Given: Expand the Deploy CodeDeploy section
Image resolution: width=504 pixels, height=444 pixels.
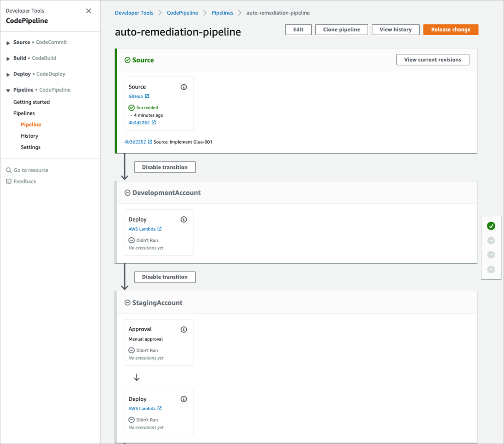Looking at the screenshot, I should click(x=8, y=74).
